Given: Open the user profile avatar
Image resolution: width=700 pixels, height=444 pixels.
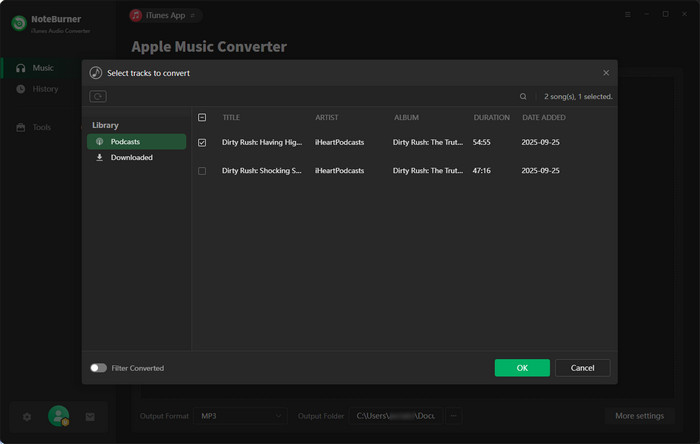Looking at the screenshot, I should click(59, 416).
